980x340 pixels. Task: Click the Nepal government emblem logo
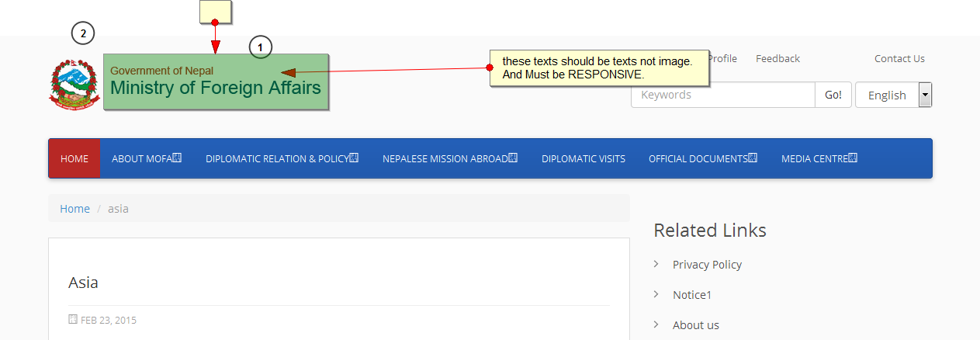75,84
